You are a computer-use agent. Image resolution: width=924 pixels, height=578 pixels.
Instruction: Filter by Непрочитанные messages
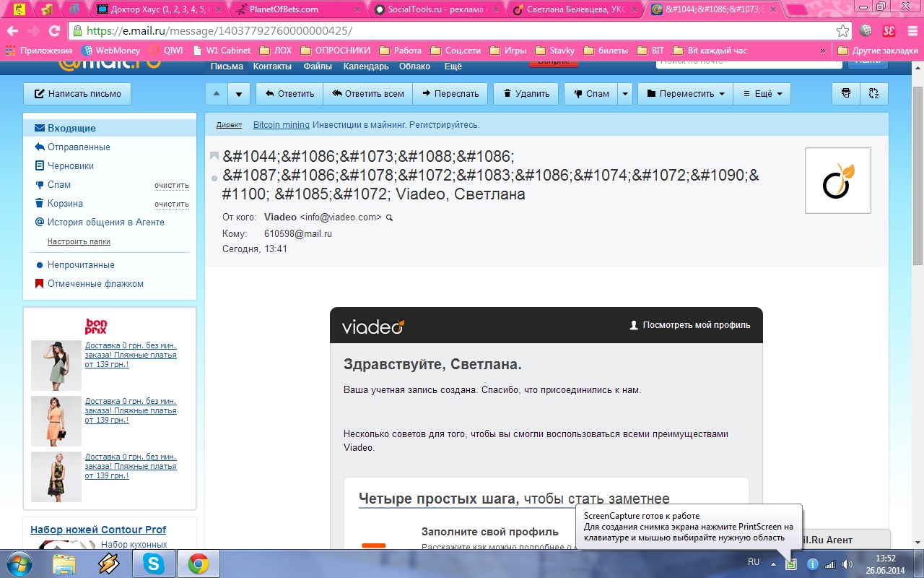point(81,265)
